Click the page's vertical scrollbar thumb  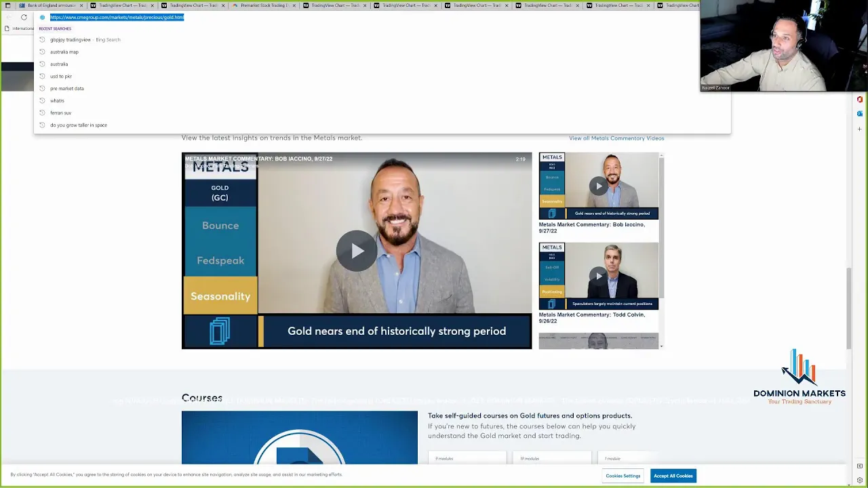point(848,308)
